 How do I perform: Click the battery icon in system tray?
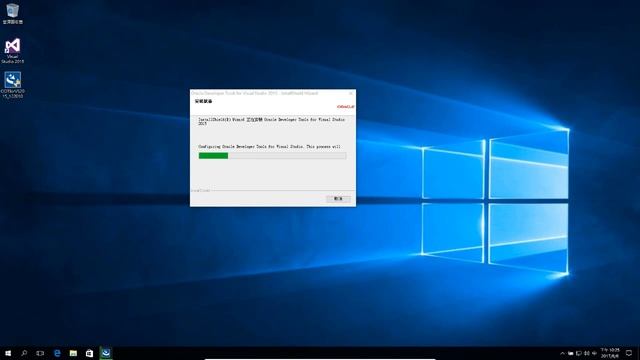[x=570, y=353]
